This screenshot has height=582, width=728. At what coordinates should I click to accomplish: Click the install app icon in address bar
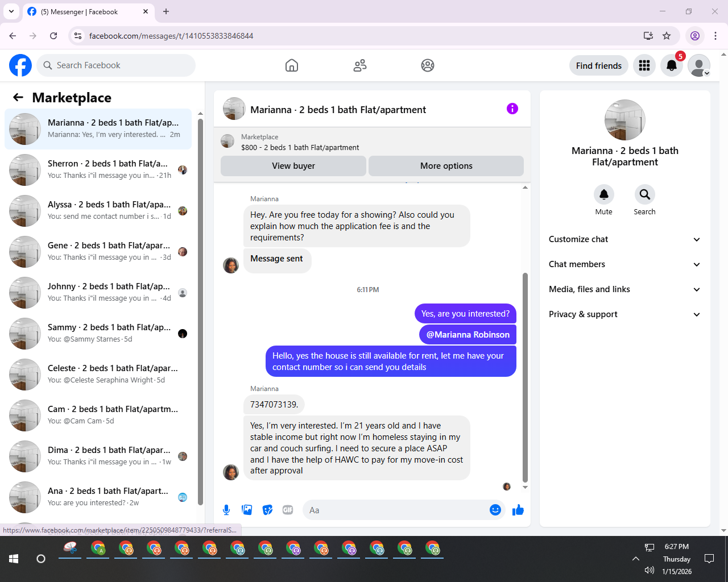(648, 36)
